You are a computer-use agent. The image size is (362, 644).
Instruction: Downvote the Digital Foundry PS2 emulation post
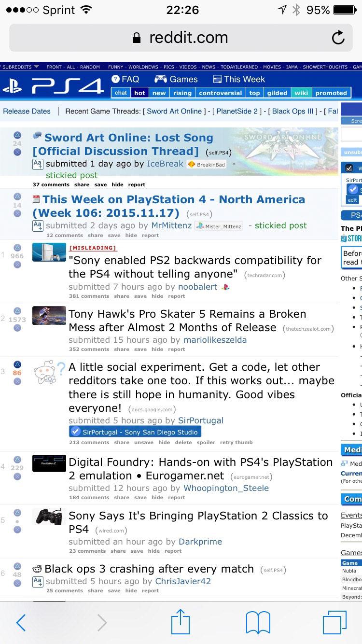pyautogui.click(x=17, y=476)
